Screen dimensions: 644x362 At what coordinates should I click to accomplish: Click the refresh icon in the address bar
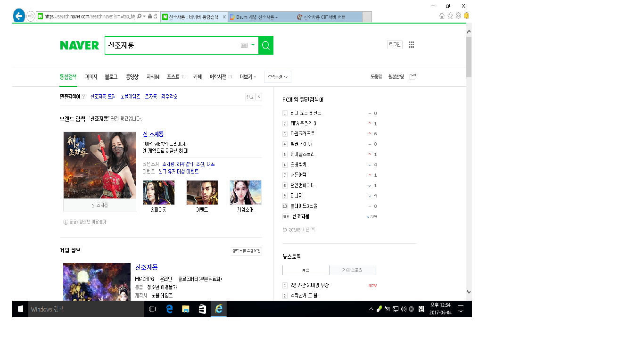point(156,16)
